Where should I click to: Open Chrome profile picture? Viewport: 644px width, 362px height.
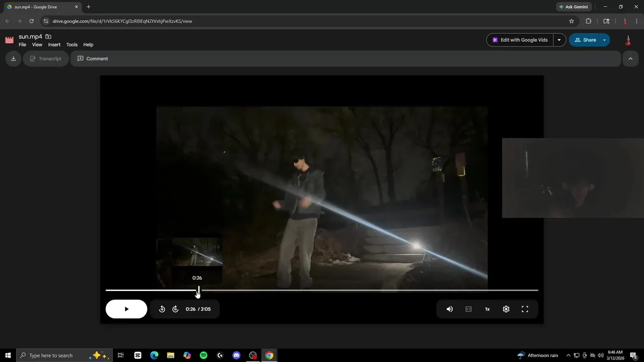624,21
